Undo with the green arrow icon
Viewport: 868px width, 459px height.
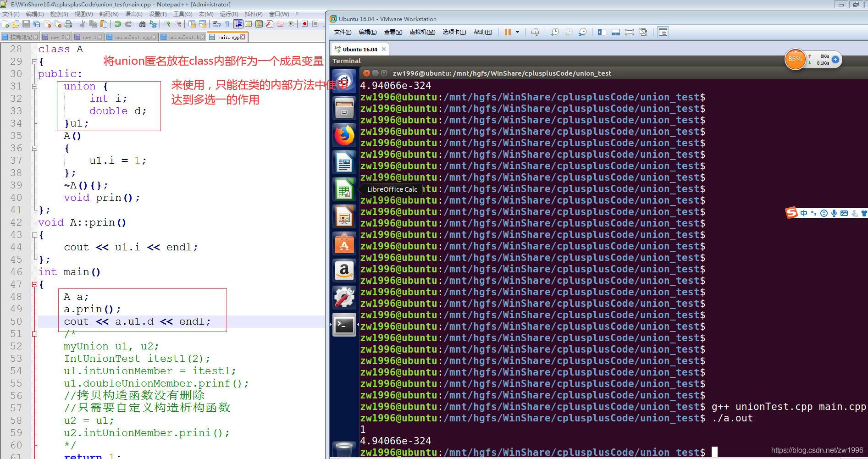[x=118, y=24]
